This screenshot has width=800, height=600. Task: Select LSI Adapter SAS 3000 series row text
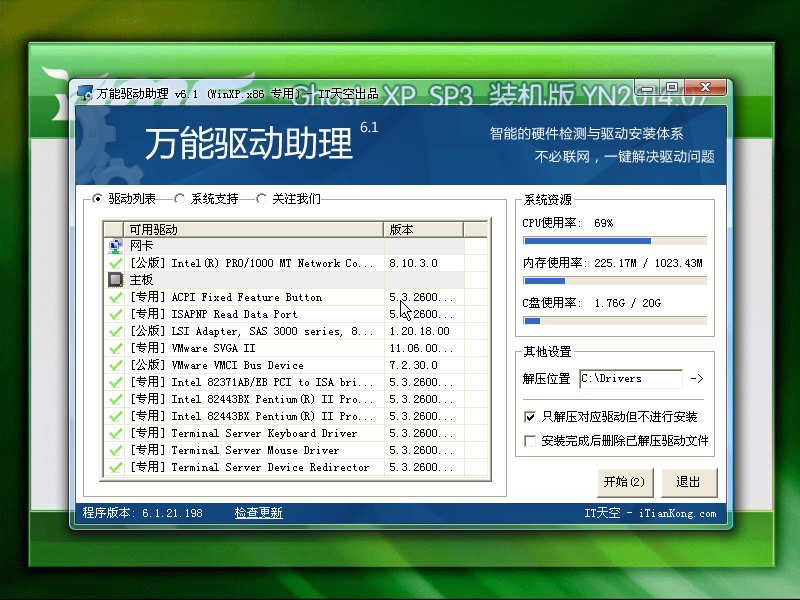click(252, 331)
